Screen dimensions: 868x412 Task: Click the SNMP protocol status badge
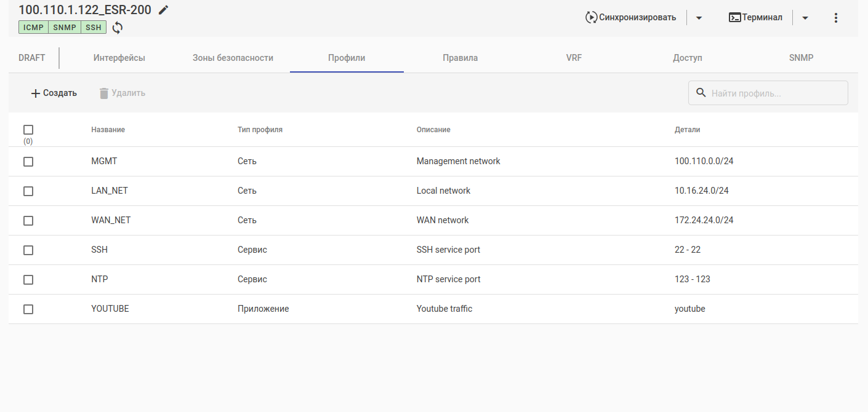(x=64, y=28)
